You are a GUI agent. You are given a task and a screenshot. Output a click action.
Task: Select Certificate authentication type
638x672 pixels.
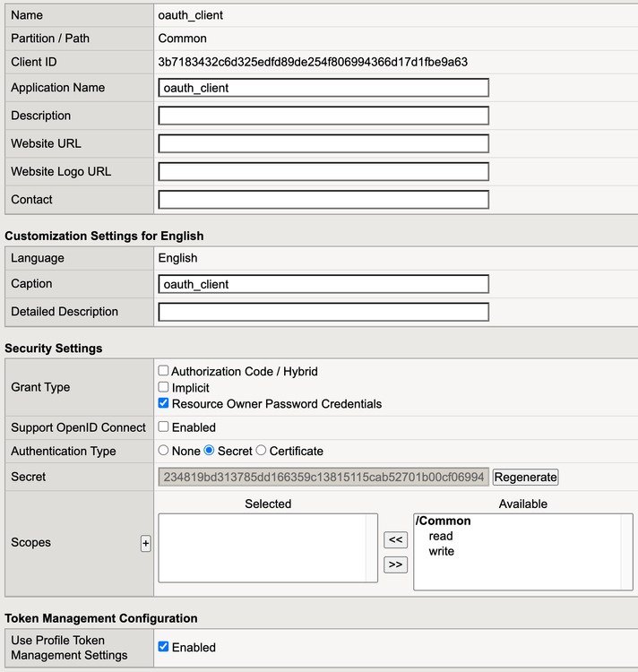(x=262, y=451)
